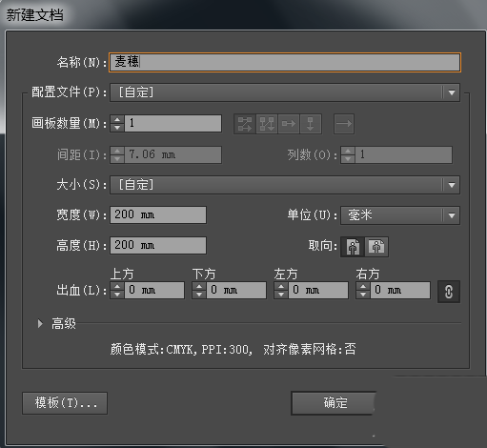Increase right bleed with up stepper arrow
This screenshot has width=487, height=448.
click(x=363, y=286)
